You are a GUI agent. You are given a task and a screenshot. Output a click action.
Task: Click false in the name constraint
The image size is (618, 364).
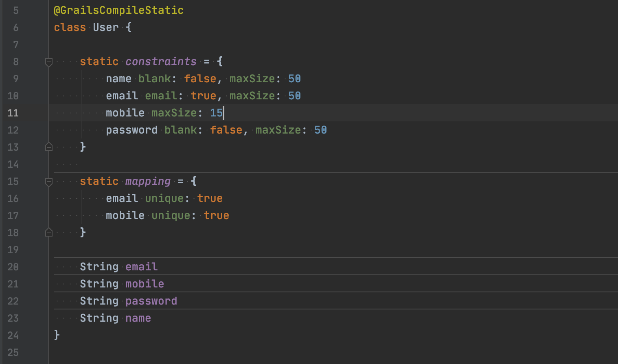pyautogui.click(x=200, y=79)
